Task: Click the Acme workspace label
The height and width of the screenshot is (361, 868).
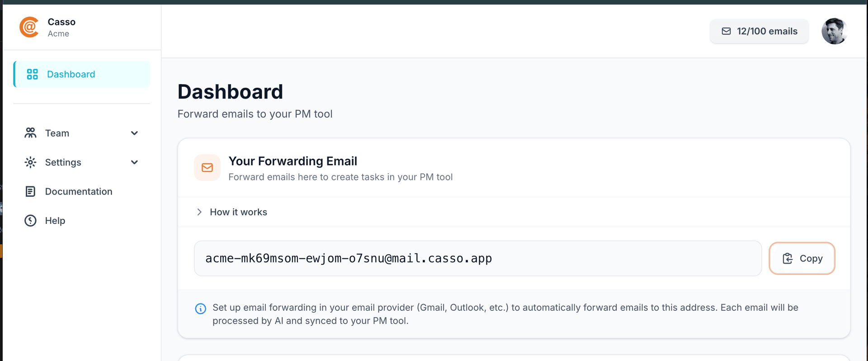Action: pyautogui.click(x=59, y=33)
